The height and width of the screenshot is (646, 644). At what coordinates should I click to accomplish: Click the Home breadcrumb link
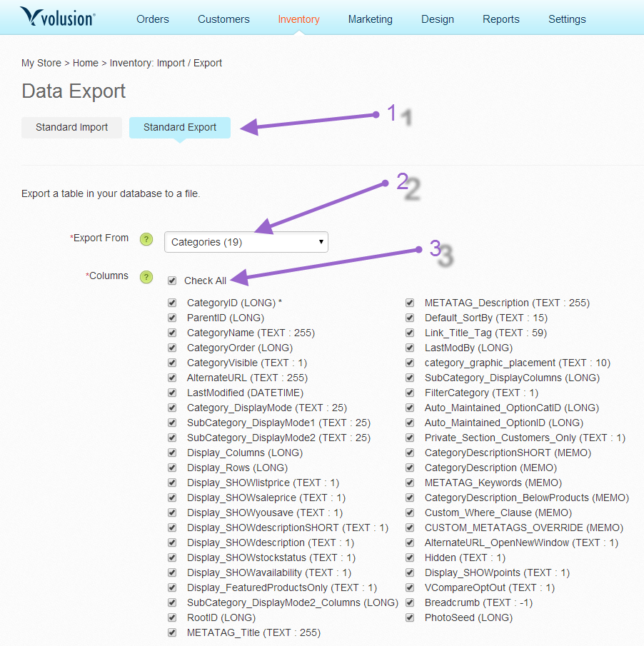[x=85, y=63]
